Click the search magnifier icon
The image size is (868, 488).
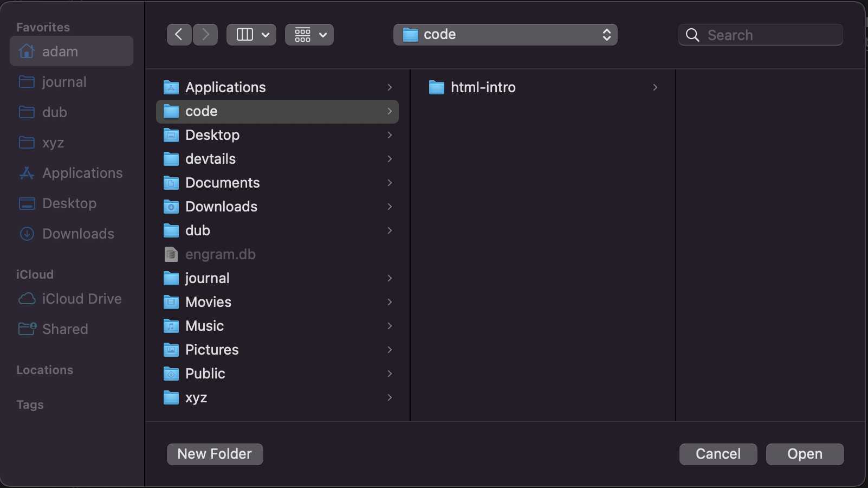point(692,34)
